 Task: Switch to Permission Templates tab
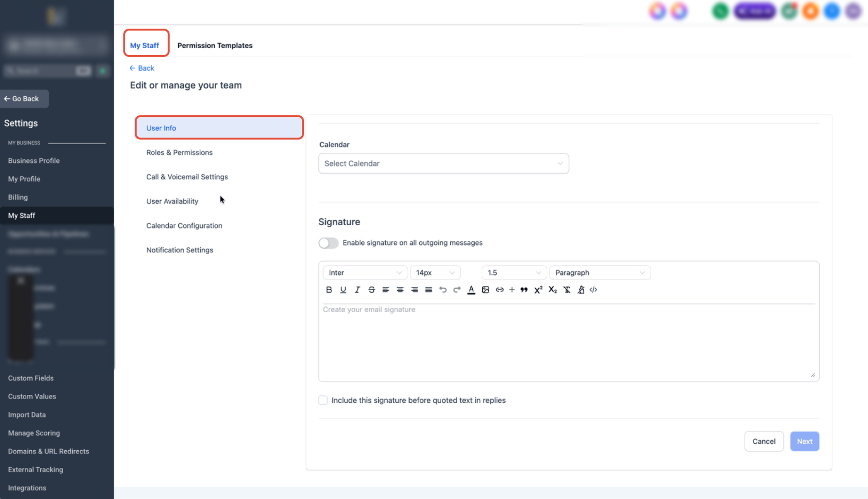[215, 46]
